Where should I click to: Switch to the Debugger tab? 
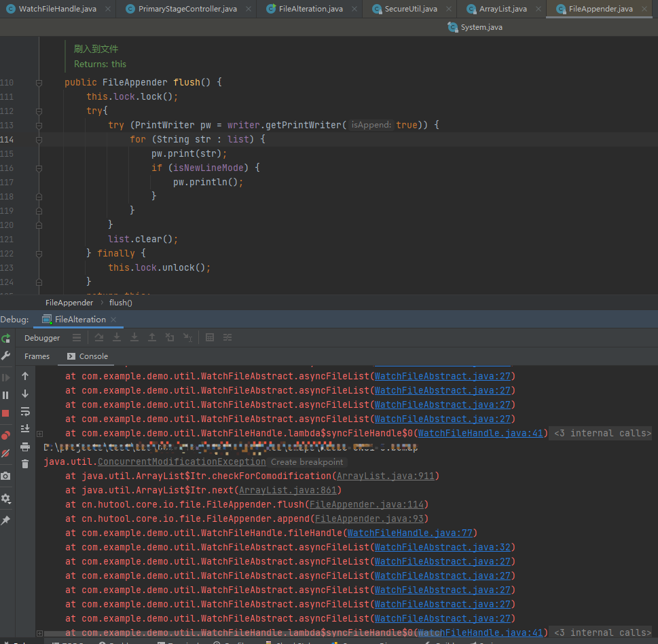[42, 338]
